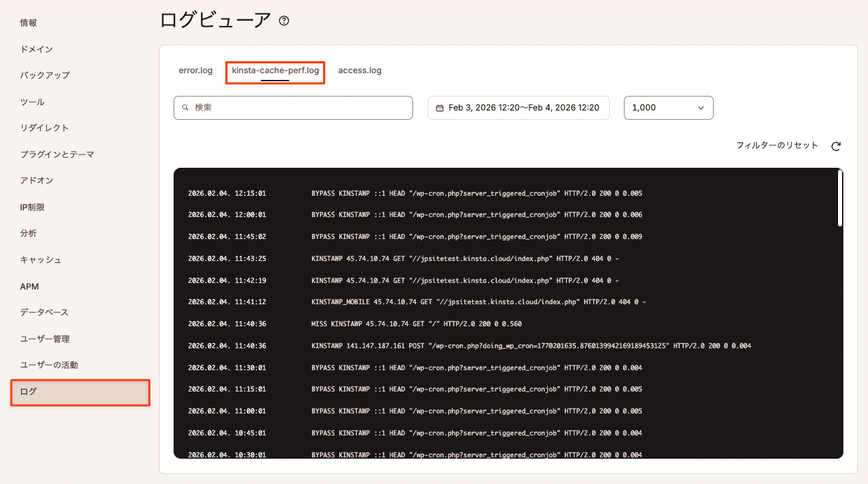Click the calendar icon in the date range picker
The width and height of the screenshot is (868, 484).
(440, 107)
